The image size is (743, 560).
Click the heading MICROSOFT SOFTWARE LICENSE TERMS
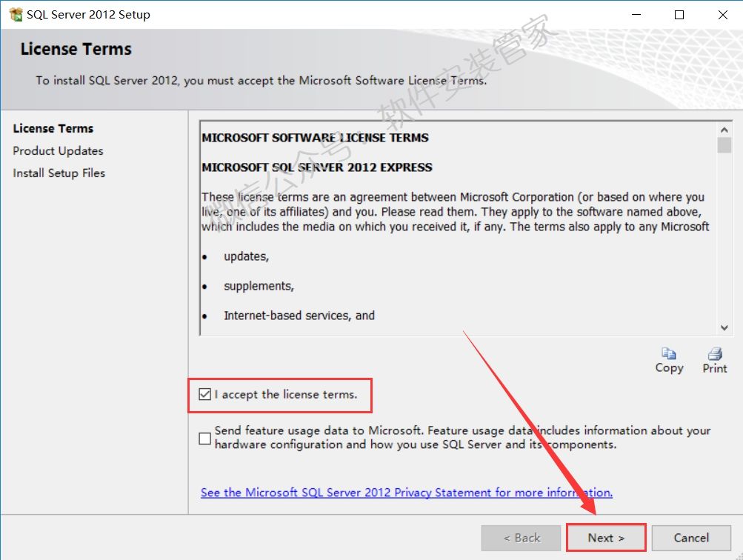pos(315,137)
